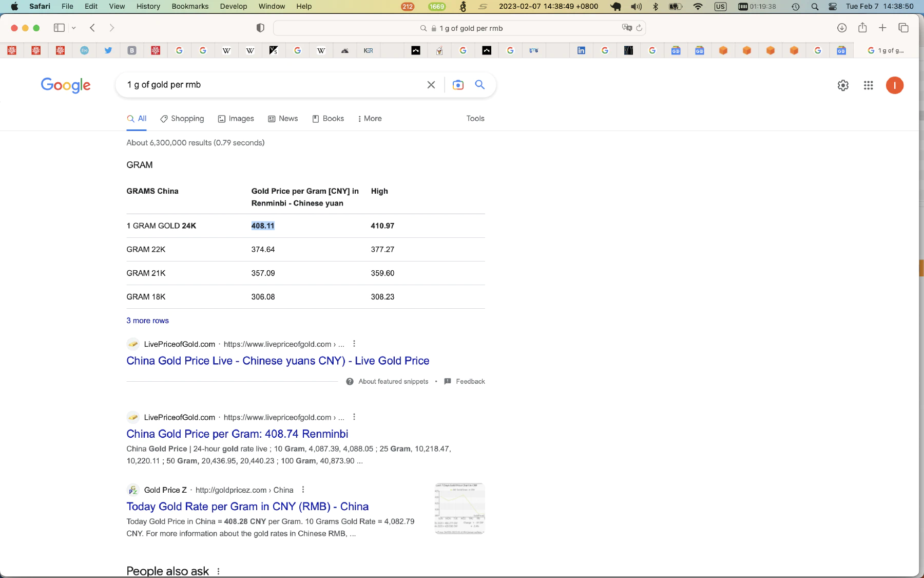
Task: Click the Google search magnifier icon
Action: coord(479,85)
